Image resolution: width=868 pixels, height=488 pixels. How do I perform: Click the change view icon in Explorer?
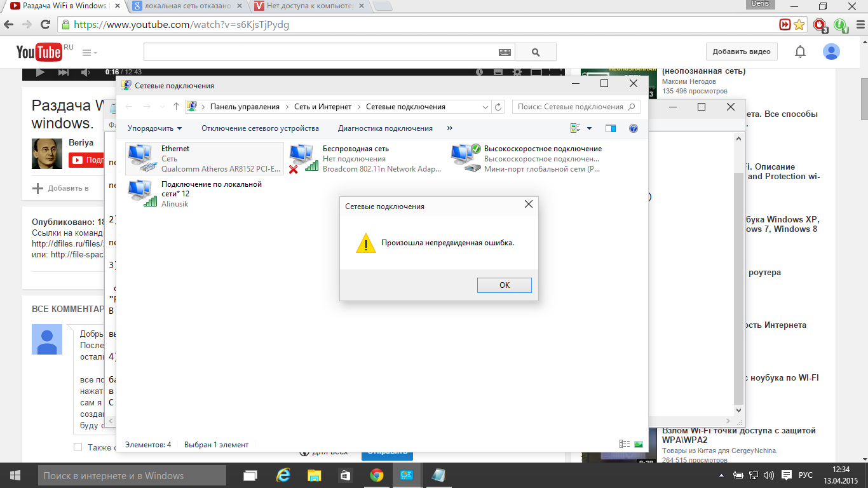pyautogui.click(x=575, y=128)
